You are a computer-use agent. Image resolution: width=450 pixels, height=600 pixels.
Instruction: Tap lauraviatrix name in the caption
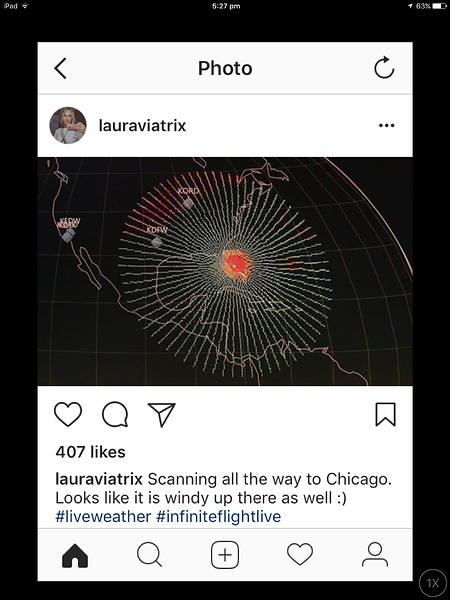99,479
